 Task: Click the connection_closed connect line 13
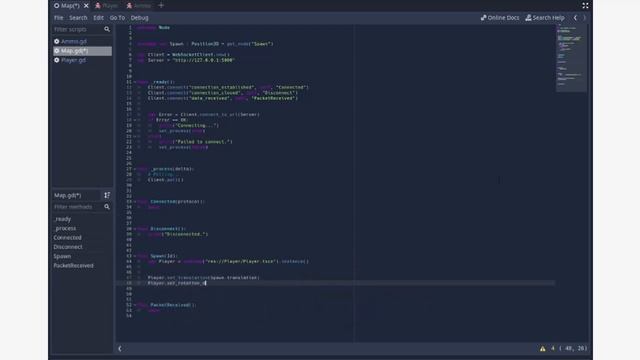tap(223, 93)
